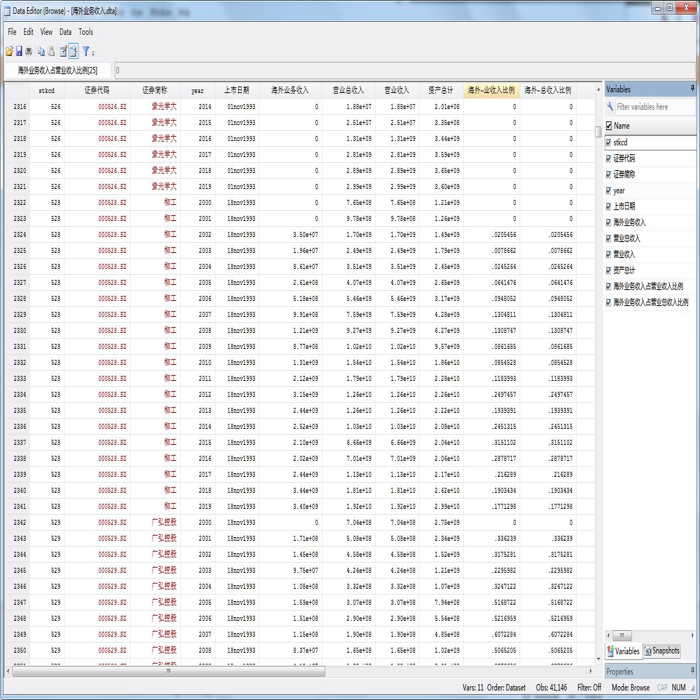Click the grid horizontal scroll left arrow
The height and width of the screenshot is (700, 700).
pyautogui.click(x=8, y=671)
